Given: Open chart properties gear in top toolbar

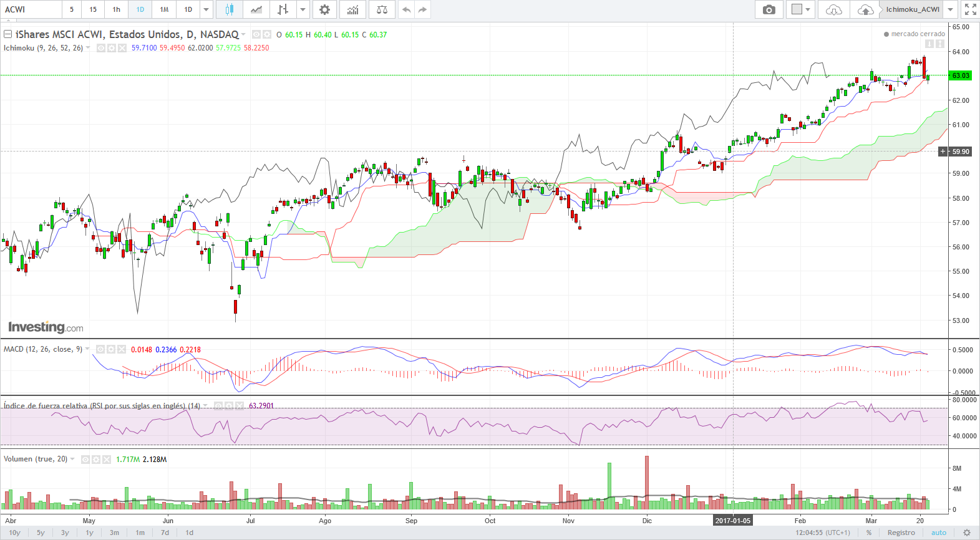Looking at the screenshot, I should [324, 9].
